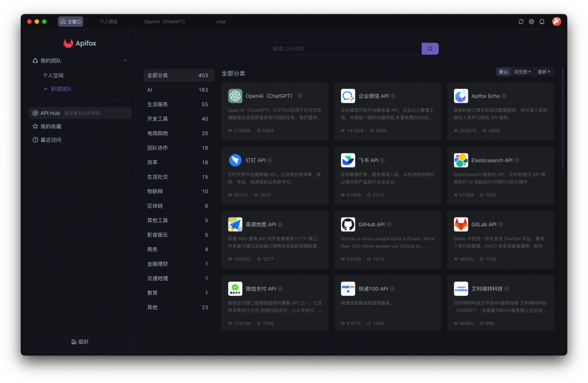The height and width of the screenshot is (383, 588).
Task: Click the GitHub API logo icon
Action: pos(348,225)
